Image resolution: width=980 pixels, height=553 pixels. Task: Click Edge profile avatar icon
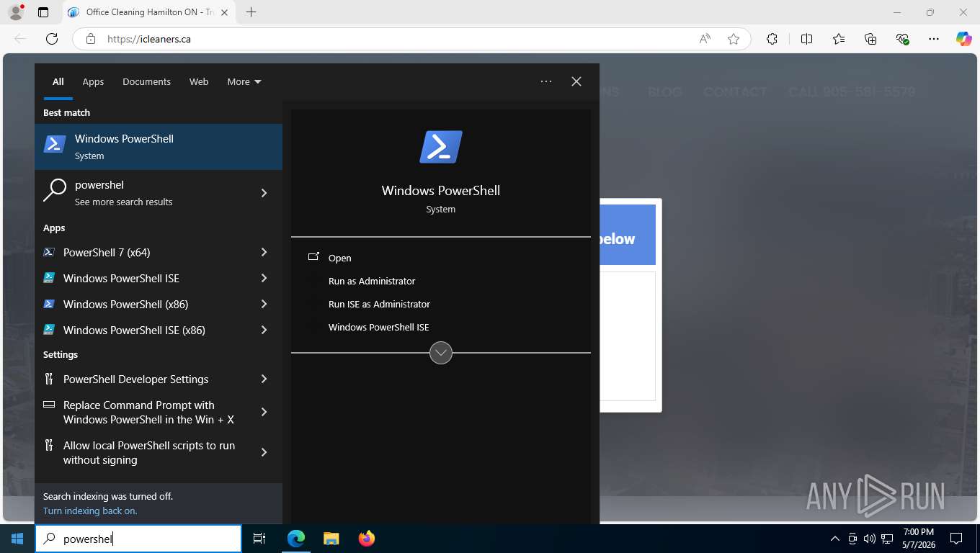(15, 12)
